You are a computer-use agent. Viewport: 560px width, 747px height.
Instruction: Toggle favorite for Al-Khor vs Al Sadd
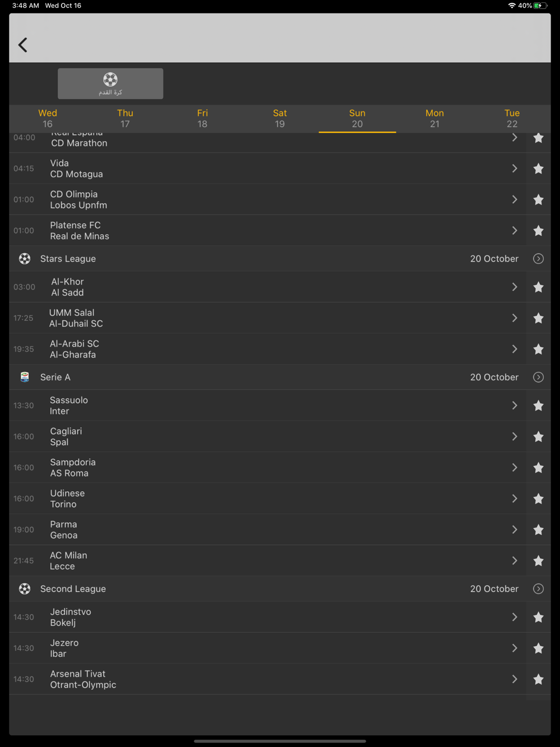[538, 287]
